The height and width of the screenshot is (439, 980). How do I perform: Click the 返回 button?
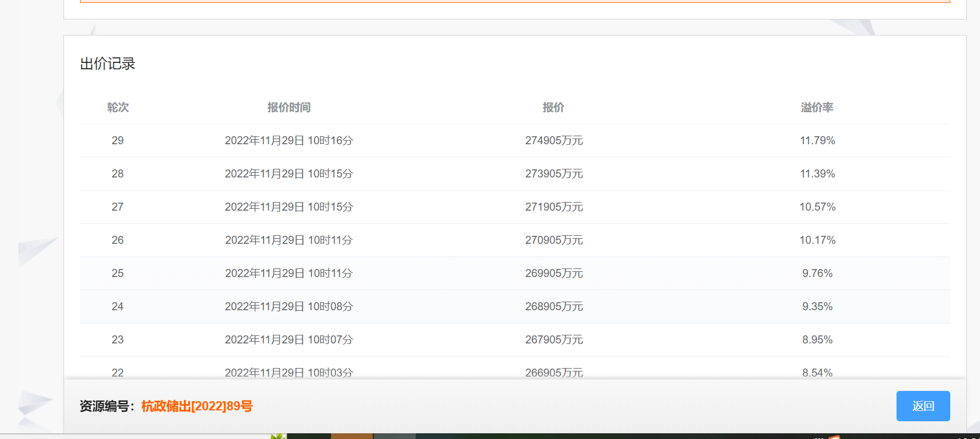[923, 406]
